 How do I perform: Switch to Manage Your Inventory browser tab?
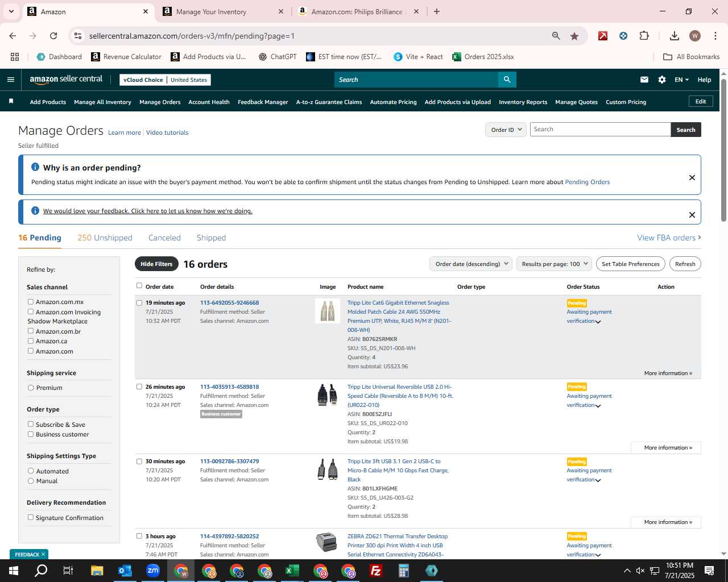click(222, 11)
